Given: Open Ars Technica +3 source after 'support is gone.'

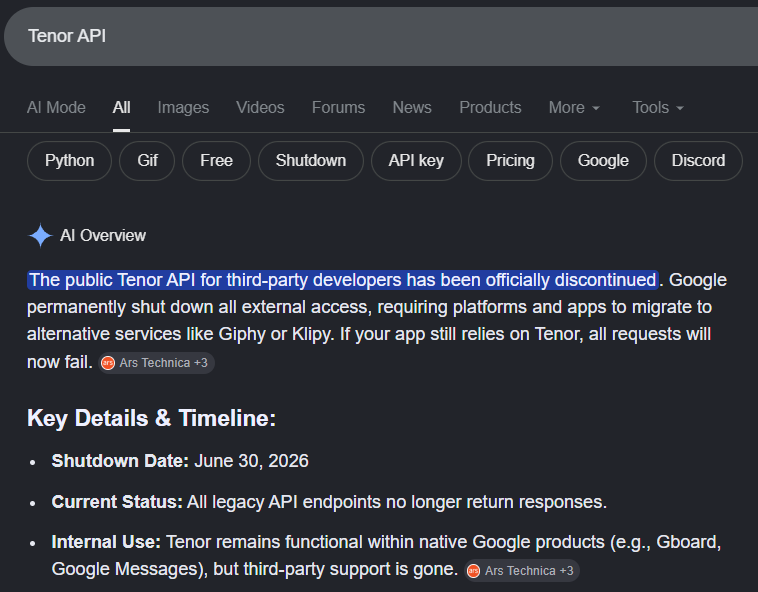Looking at the screenshot, I should 522,571.
